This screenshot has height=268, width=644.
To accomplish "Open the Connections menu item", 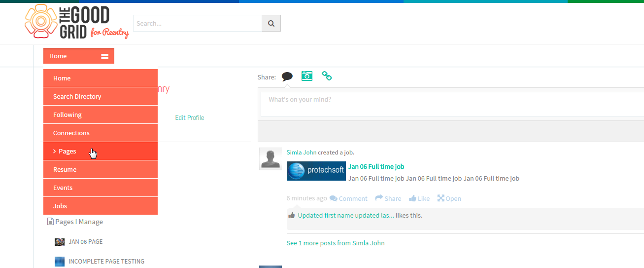I will [x=101, y=133].
